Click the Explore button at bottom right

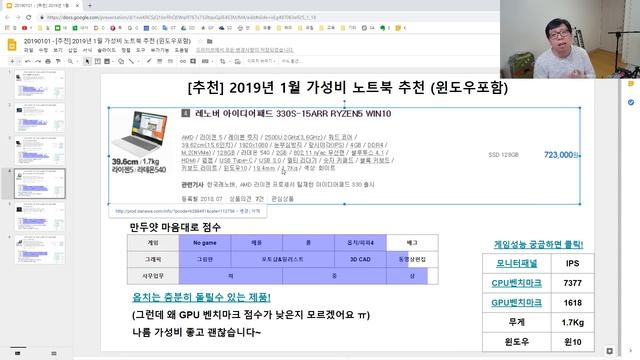609,351
